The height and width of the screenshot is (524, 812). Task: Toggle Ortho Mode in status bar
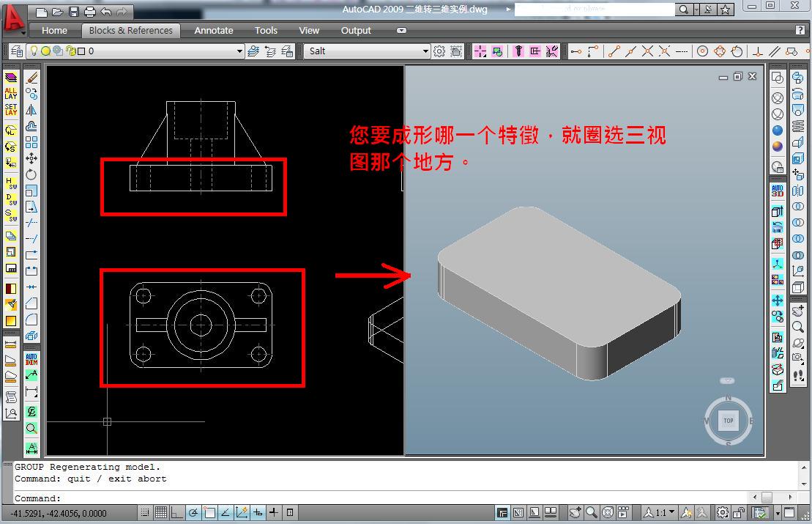click(x=177, y=512)
